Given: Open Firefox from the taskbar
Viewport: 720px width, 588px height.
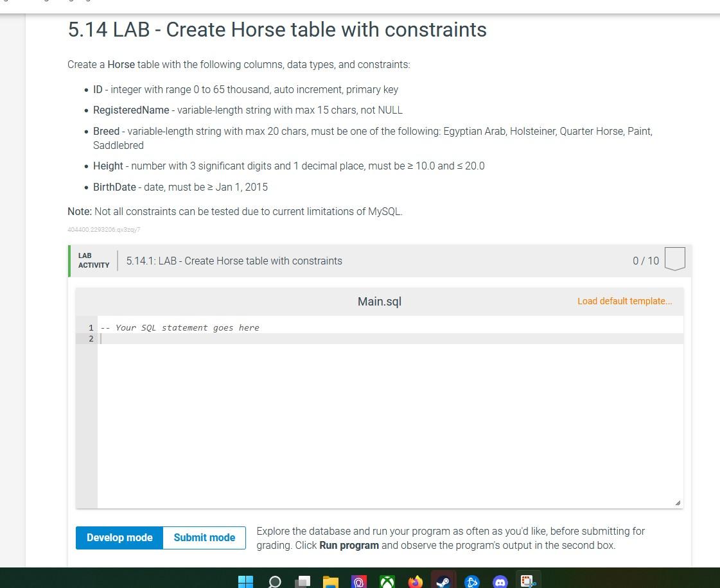Looking at the screenshot, I should click(x=415, y=582).
